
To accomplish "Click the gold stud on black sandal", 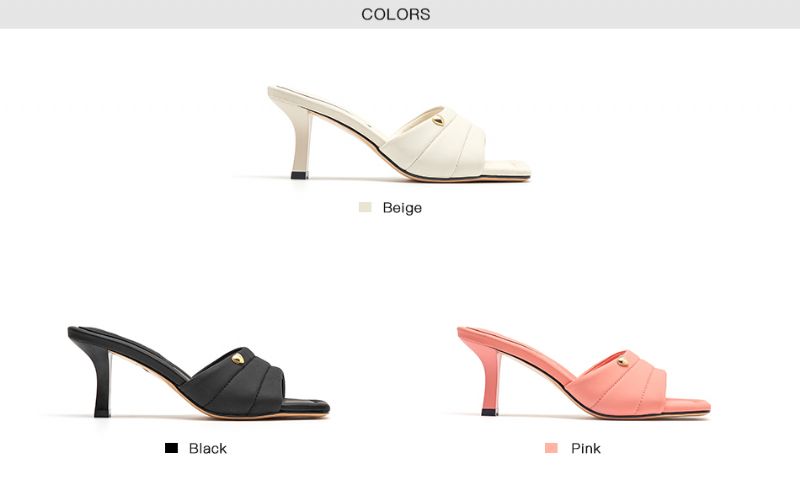I will tap(238, 359).
